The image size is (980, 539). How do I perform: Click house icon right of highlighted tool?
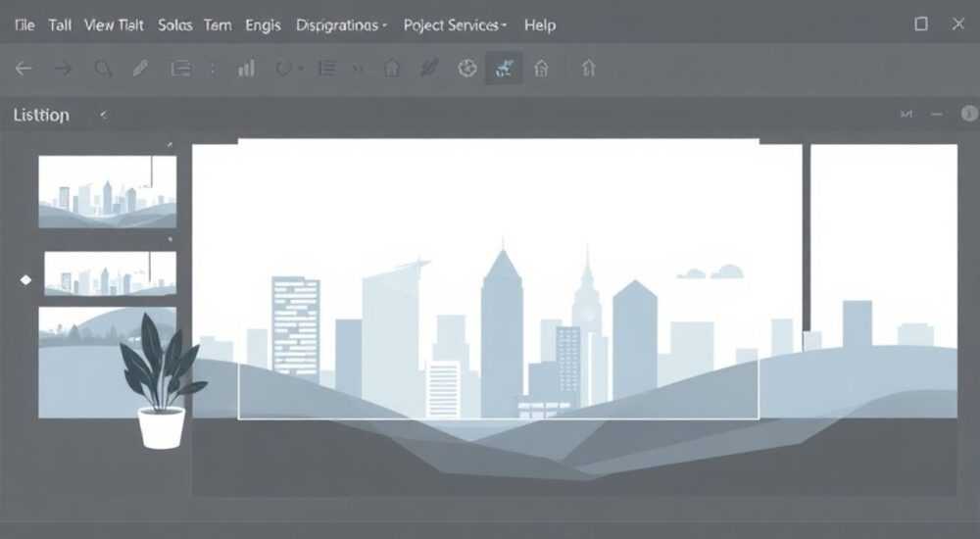[x=541, y=68]
